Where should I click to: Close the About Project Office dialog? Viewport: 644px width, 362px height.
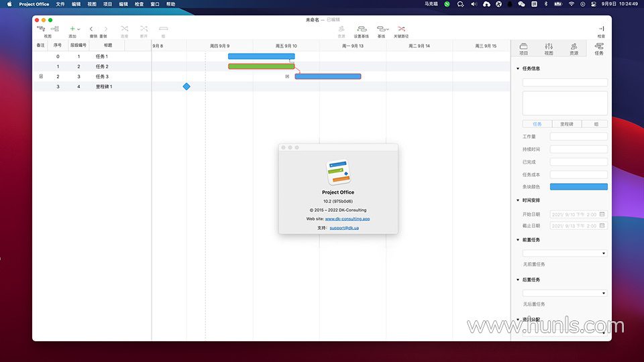(x=283, y=147)
